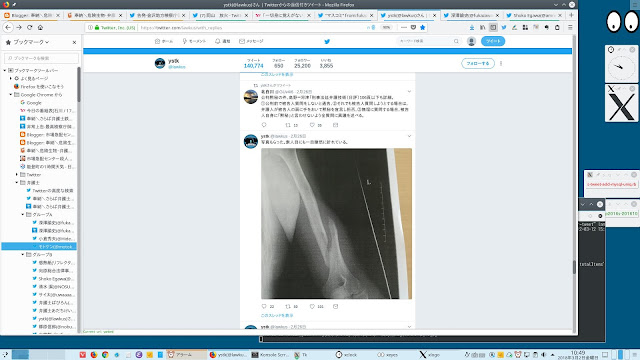Open the page actions three-dot menu in the address bar

point(404,27)
